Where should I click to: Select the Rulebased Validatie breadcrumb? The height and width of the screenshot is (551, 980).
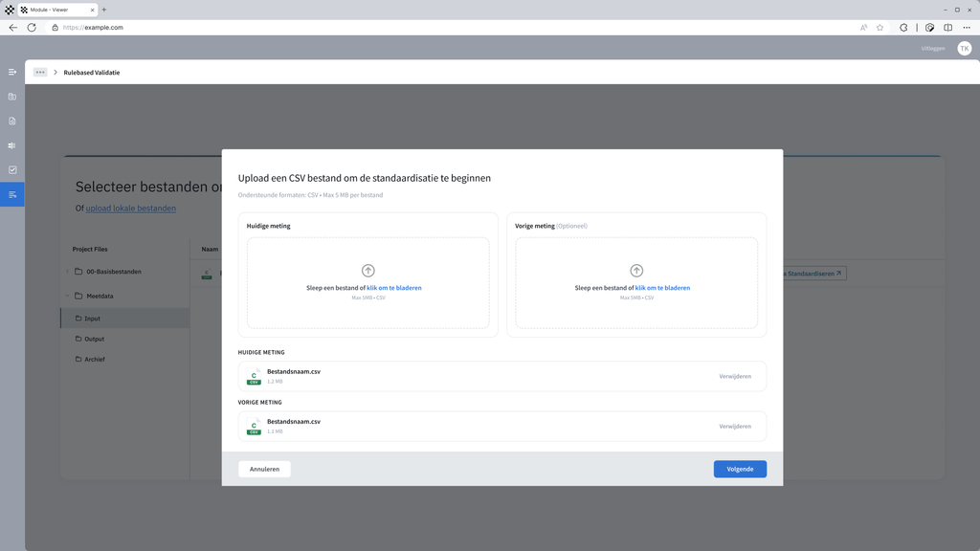pos(92,73)
